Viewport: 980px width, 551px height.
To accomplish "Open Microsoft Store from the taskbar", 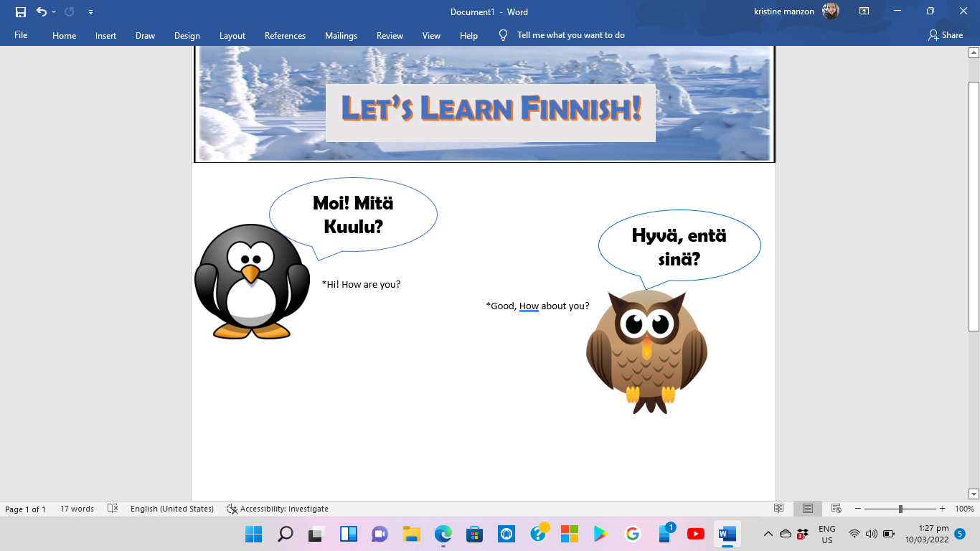I will (474, 534).
